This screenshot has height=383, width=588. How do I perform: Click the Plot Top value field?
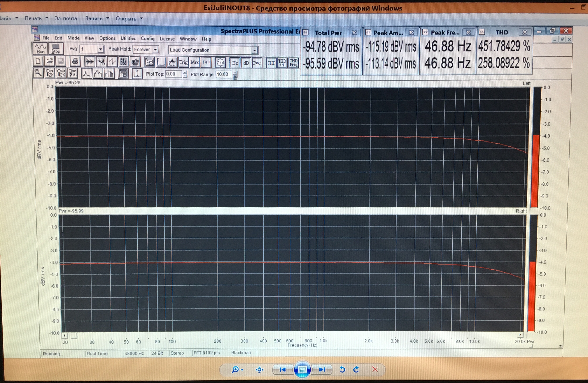pos(173,74)
